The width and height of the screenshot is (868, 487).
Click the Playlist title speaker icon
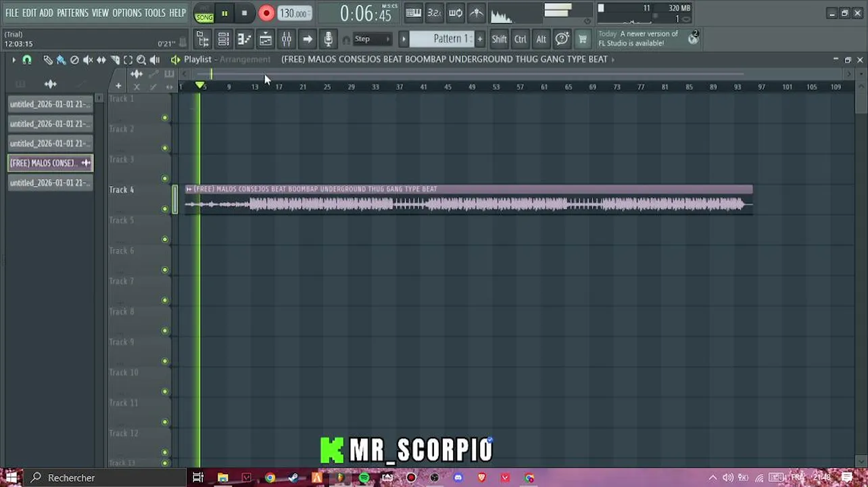pos(175,60)
